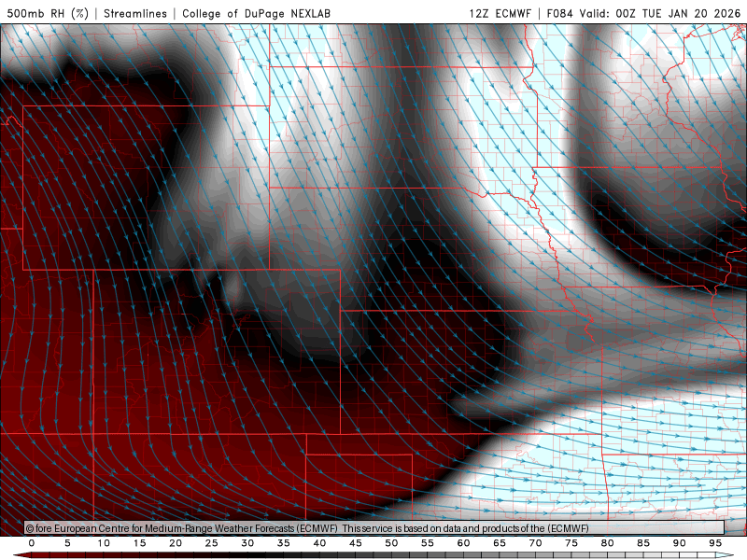The image size is (747, 560).
Task: Click the ECMWF copyright notice banner
Action: coord(374,527)
